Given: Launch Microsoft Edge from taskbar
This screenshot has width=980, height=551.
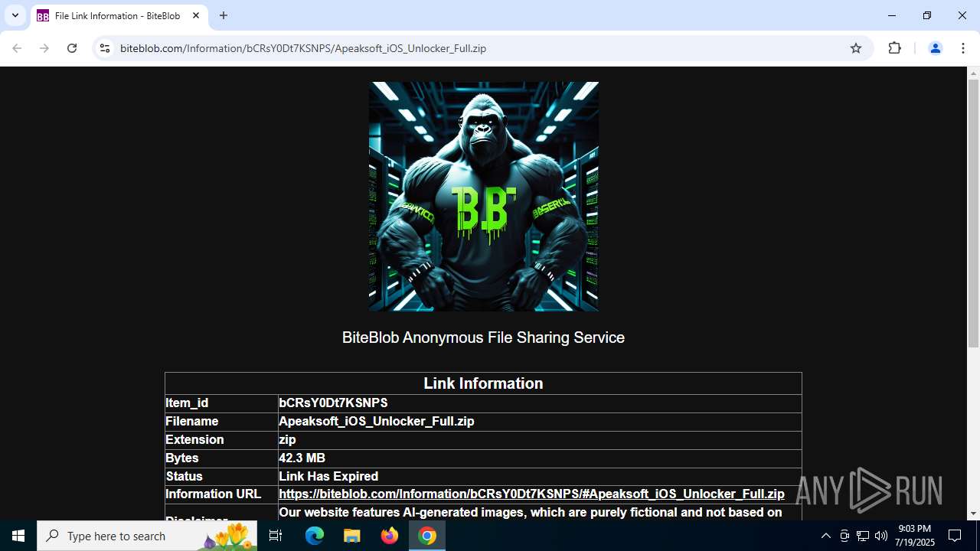Looking at the screenshot, I should [315, 536].
